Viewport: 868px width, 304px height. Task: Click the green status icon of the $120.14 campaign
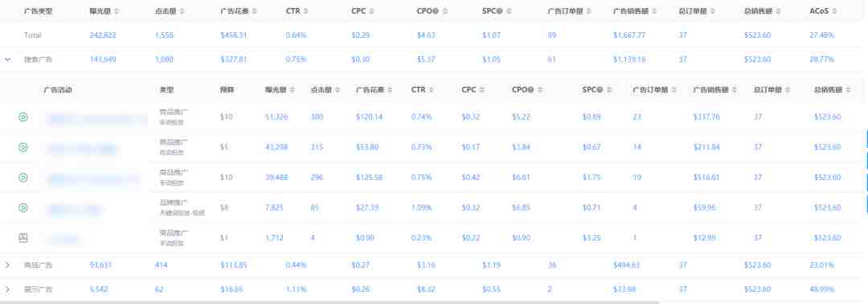[x=23, y=117]
